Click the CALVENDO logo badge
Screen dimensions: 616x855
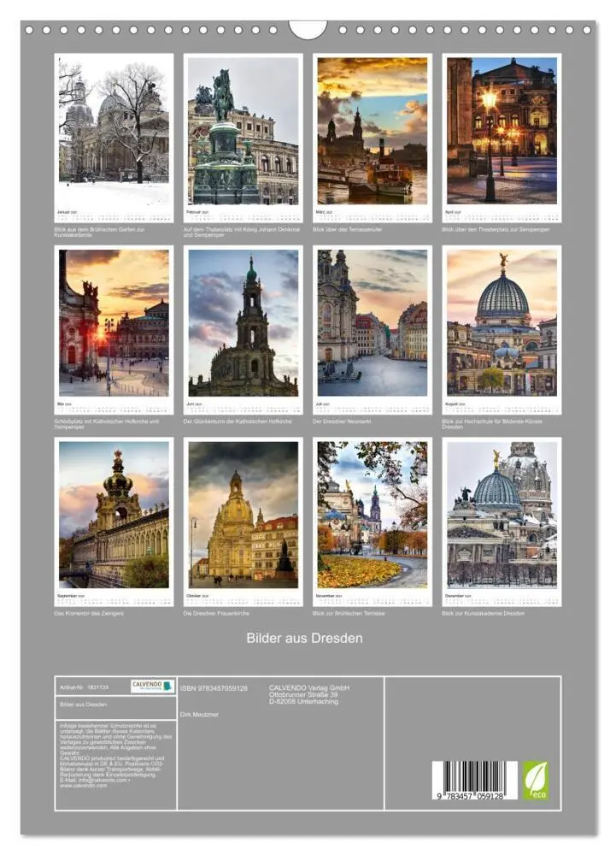pyautogui.click(x=152, y=686)
